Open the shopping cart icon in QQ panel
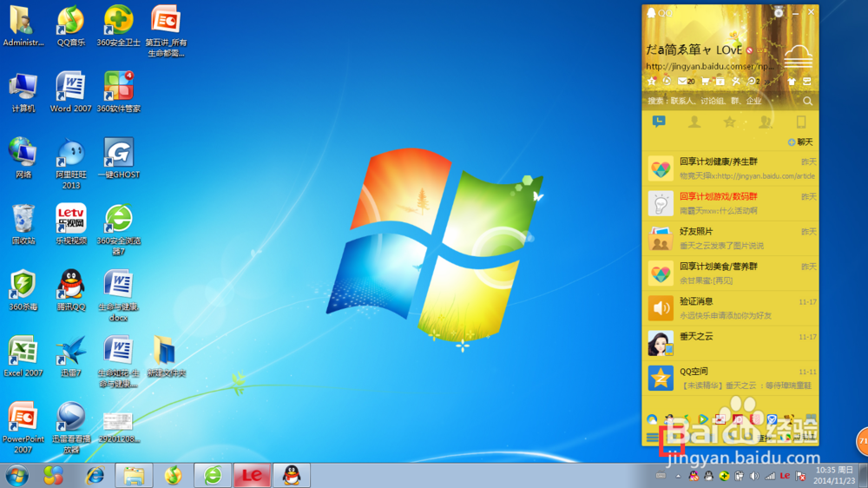 (x=705, y=81)
